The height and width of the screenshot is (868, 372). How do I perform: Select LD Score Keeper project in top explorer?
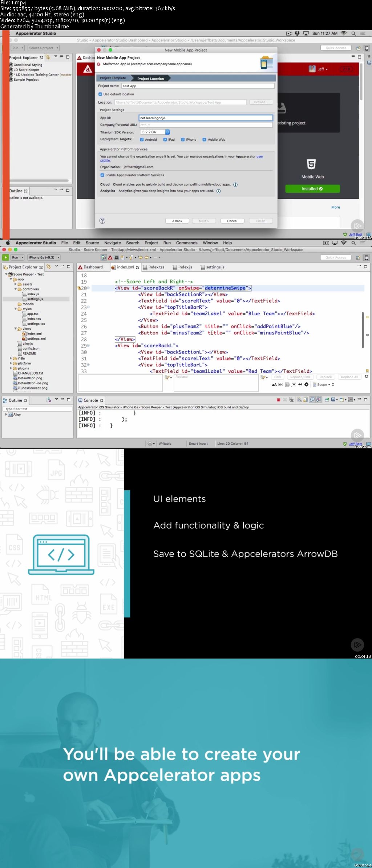(26, 70)
